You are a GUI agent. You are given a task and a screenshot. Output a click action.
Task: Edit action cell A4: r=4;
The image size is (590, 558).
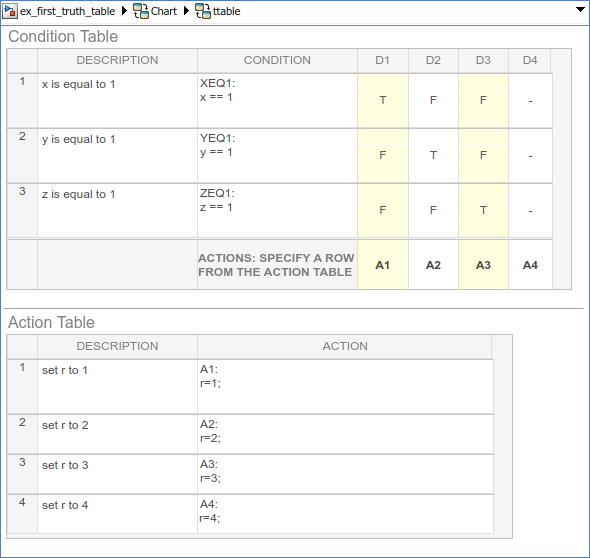[x=345, y=514]
